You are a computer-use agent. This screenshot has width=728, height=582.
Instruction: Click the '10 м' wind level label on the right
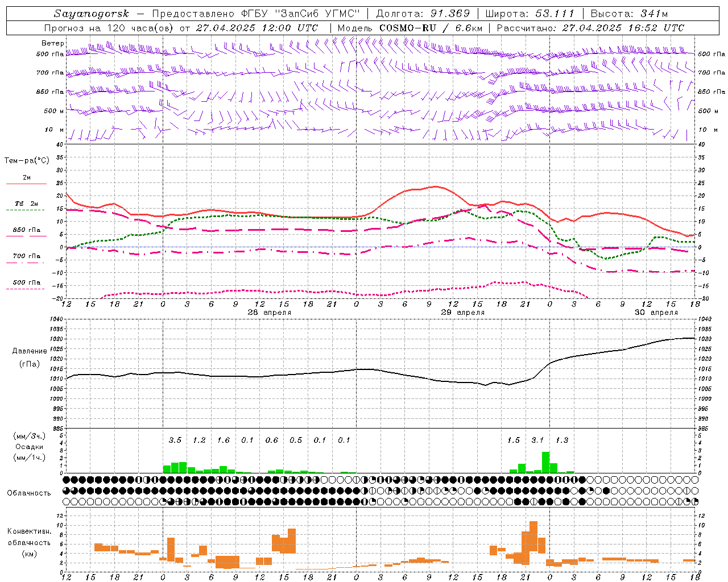point(708,130)
